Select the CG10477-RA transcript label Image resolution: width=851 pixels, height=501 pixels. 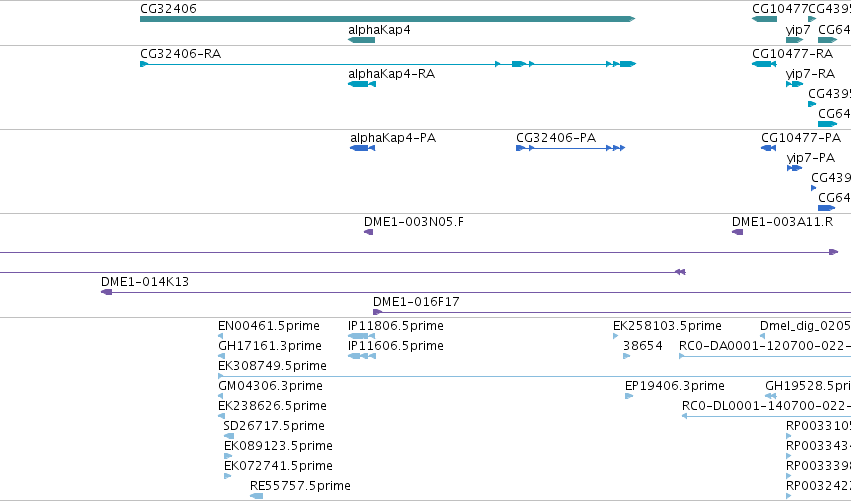coord(792,54)
